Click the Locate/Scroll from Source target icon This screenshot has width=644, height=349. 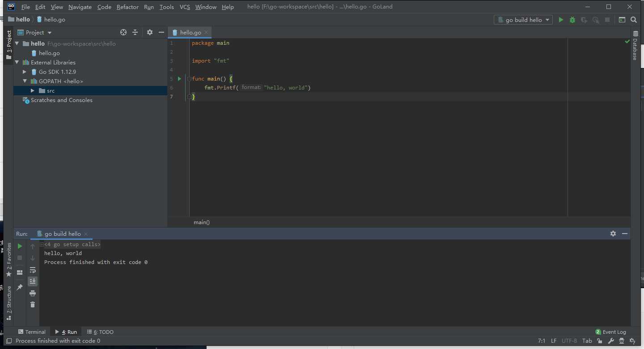coord(123,32)
